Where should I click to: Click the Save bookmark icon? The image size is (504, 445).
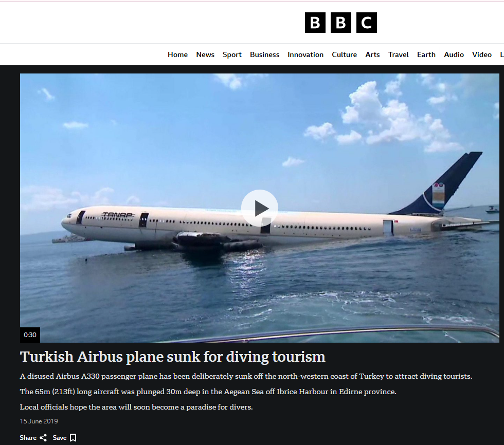(73, 438)
